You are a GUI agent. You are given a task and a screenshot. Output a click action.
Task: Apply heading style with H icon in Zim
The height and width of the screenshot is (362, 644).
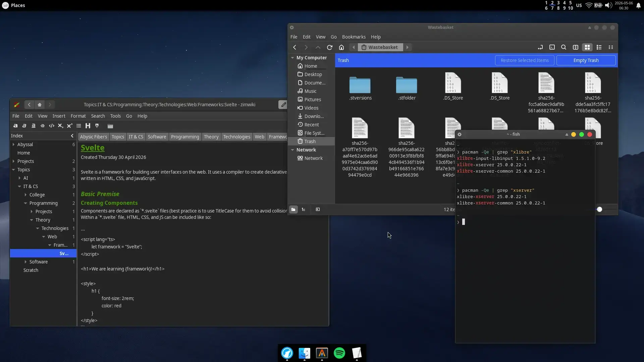coord(88,126)
